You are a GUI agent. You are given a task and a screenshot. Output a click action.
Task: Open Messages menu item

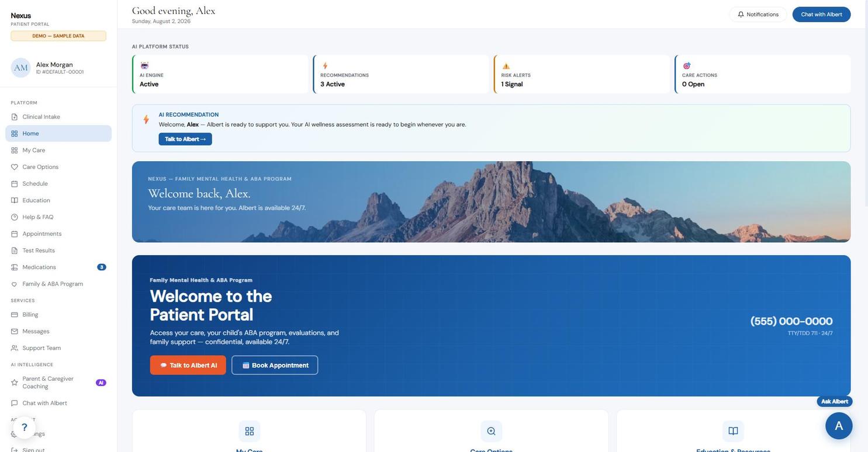coord(58,332)
